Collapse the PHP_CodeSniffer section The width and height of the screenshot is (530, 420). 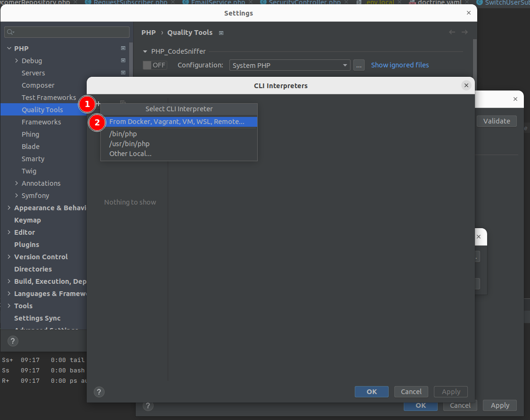tap(145, 51)
